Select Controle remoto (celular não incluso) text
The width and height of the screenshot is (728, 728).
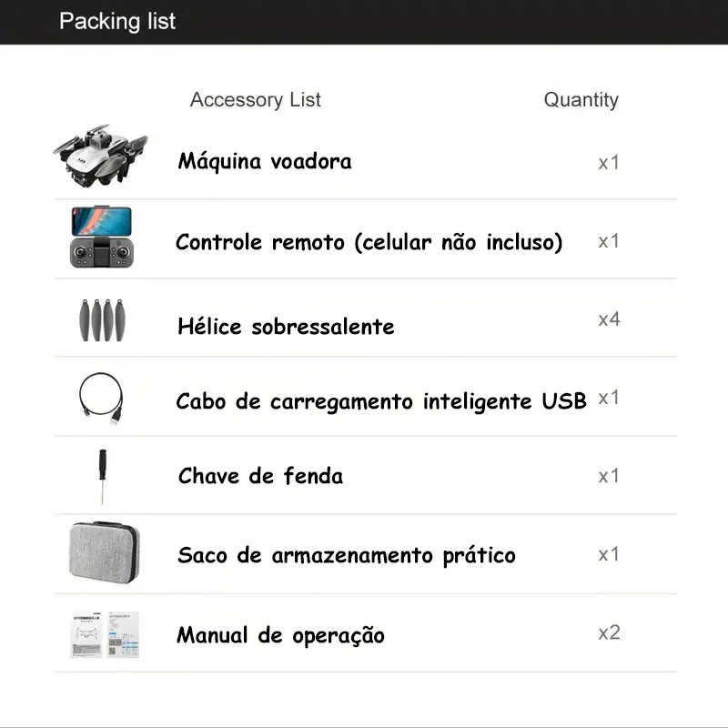point(369,242)
